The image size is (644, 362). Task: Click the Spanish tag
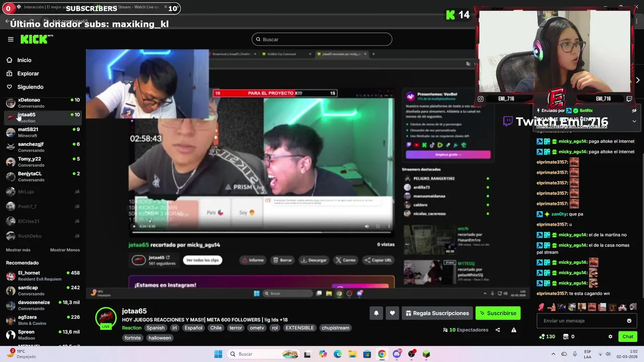(155, 328)
